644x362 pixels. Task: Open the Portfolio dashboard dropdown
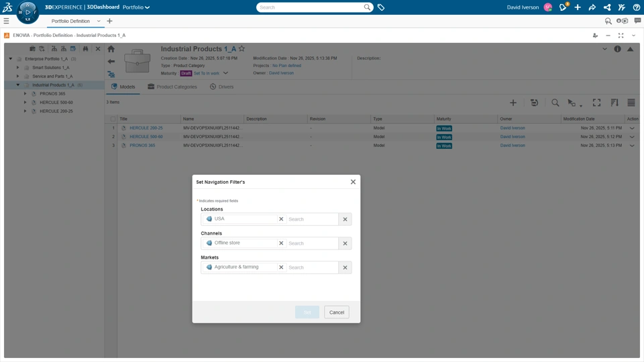[136, 7]
